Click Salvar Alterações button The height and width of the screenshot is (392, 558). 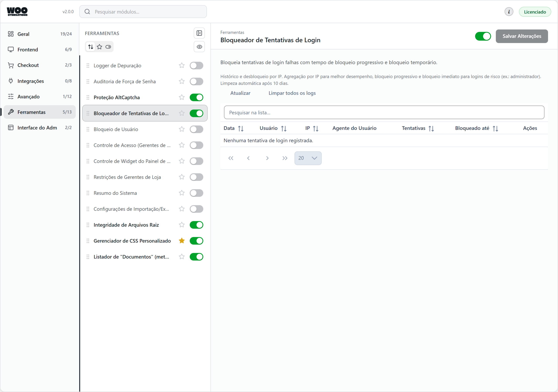click(522, 36)
